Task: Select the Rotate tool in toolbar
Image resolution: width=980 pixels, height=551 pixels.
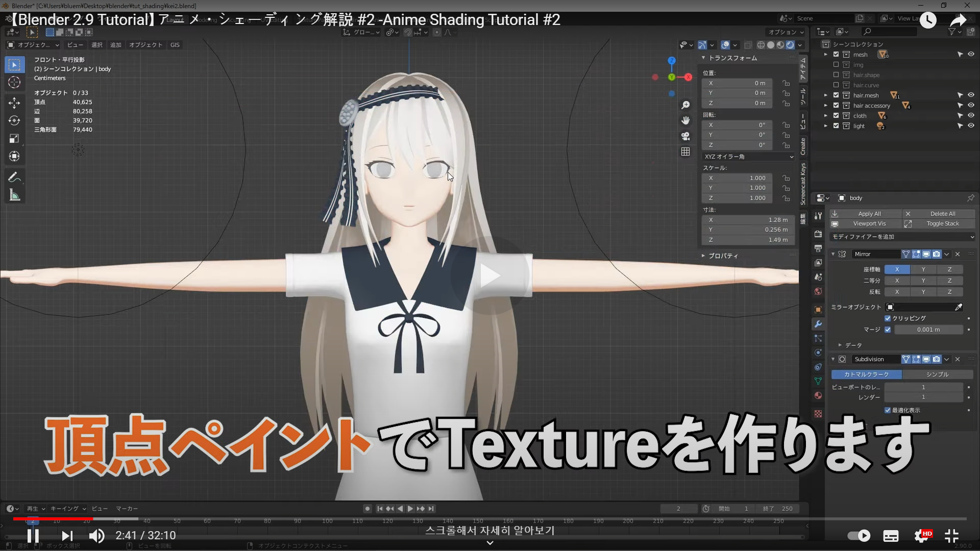Action: point(14,120)
